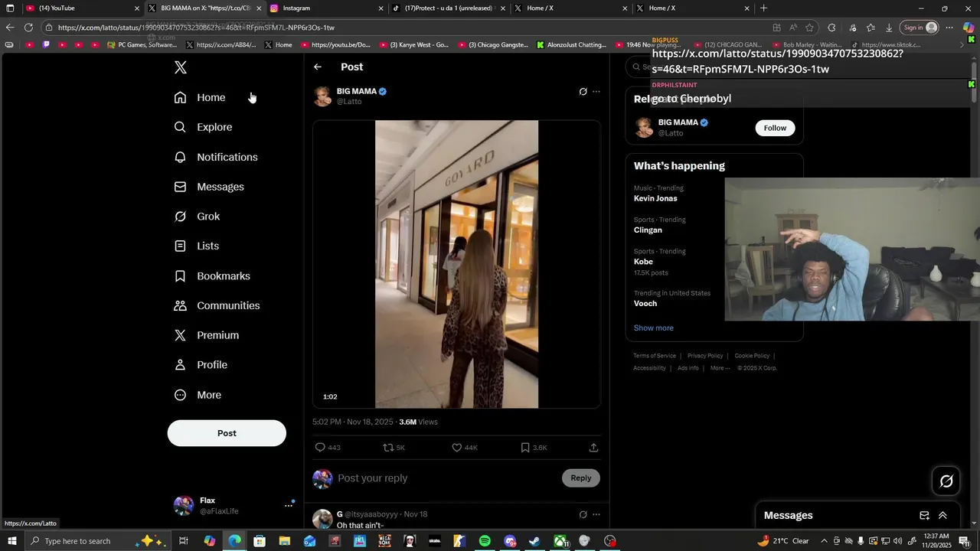Play the Goyard store video
This screenshot has width=980, height=551.
point(456,264)
